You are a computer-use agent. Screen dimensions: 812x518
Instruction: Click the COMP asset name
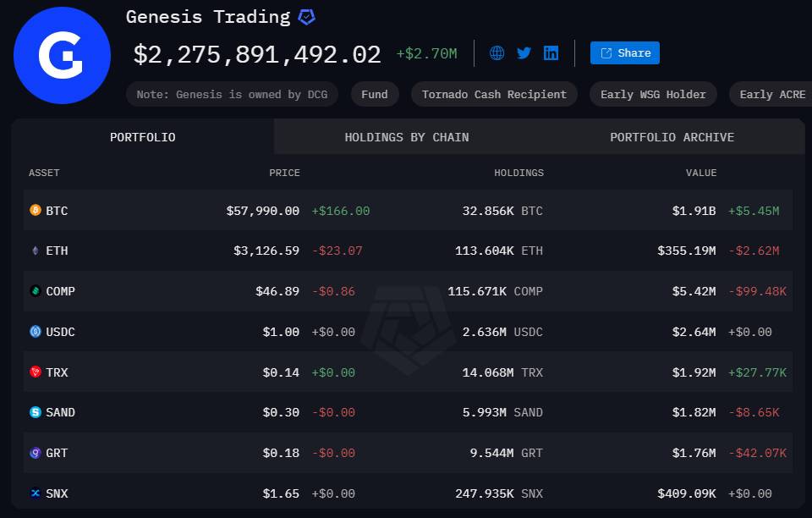tap(61, 291)
